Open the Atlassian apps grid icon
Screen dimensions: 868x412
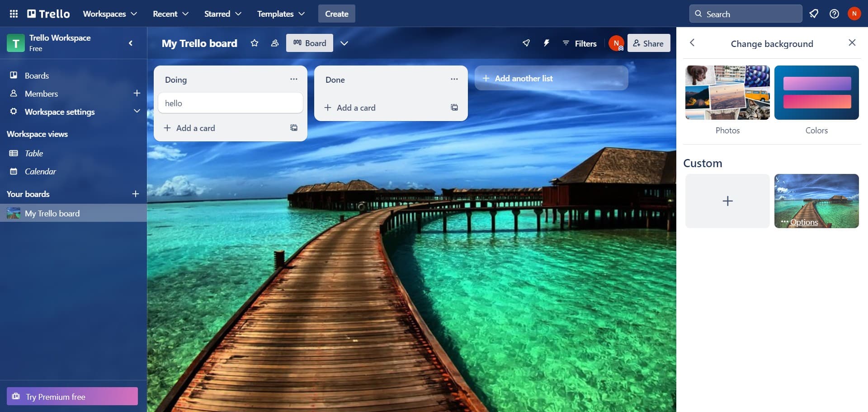[14, 14]
